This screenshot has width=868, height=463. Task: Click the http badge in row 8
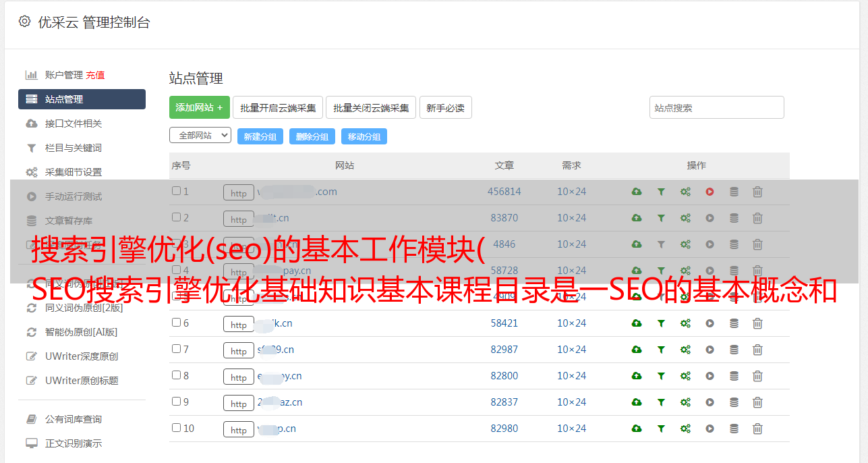coord(239,377)
